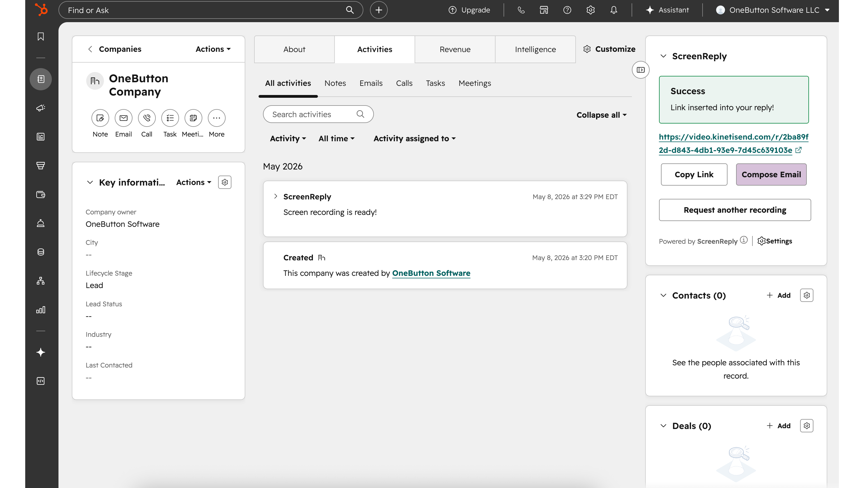Open the Notifications bell icon
Image resolution: width=868 pixels, height=488 pixels.
click(614, 10)
